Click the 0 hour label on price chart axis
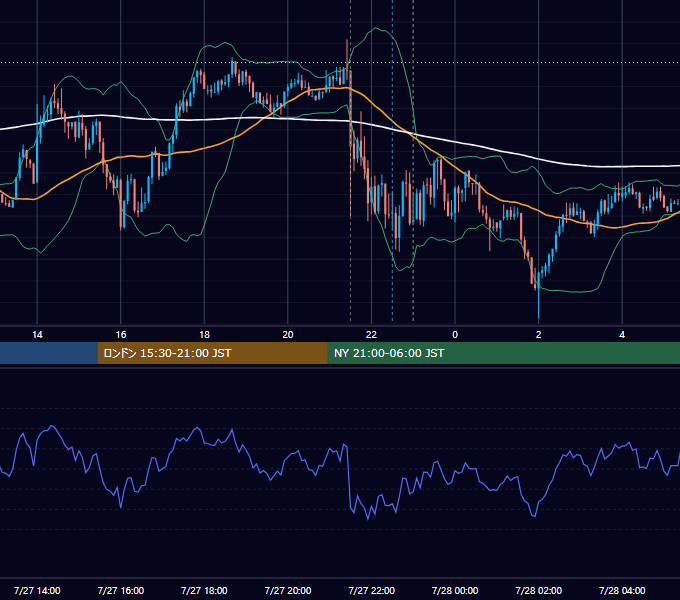 (455, 335)
